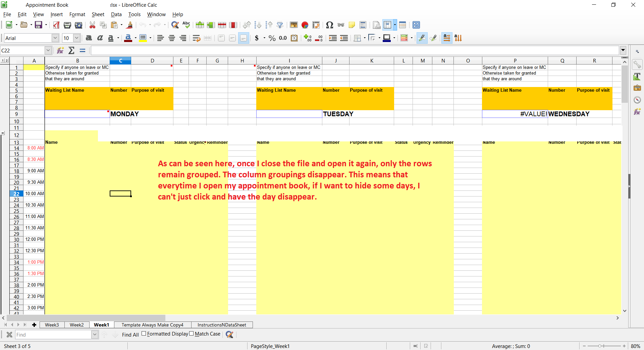Image resolution: width=644 pixels, height=350 pixels.
Task: Click the AutoFilter funnel icon
Action: point(280,25)
